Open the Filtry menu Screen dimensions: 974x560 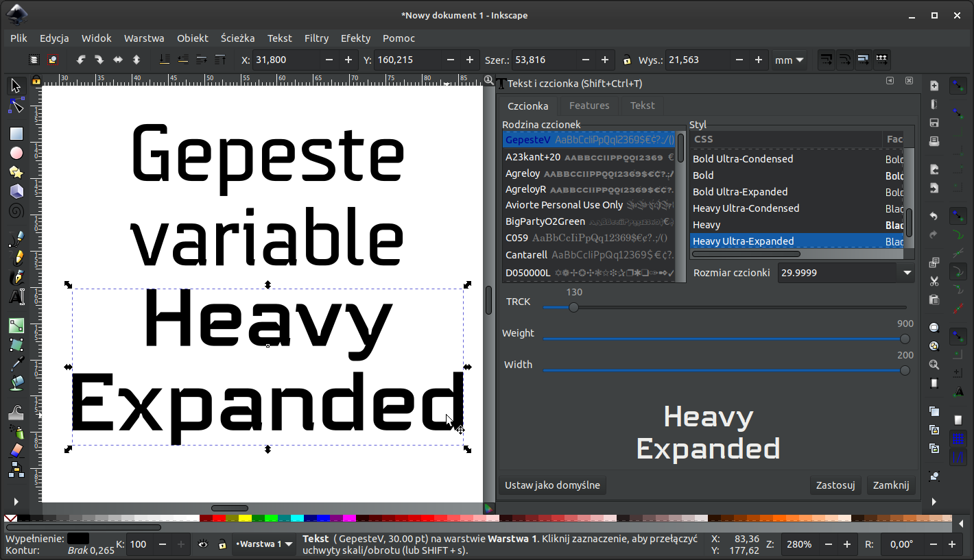[x=316, y=38]
